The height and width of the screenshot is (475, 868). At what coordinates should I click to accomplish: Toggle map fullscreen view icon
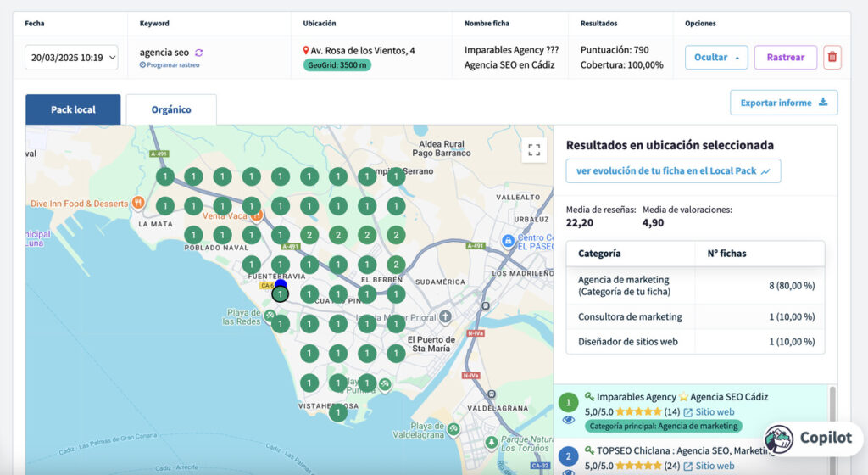point(534,150)
